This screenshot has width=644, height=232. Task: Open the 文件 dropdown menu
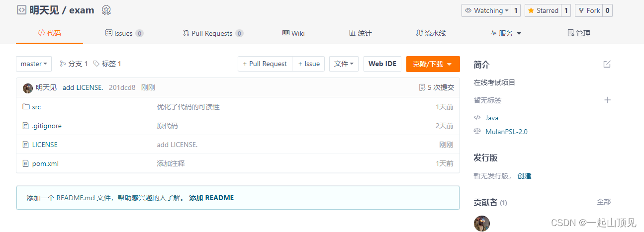344,64
